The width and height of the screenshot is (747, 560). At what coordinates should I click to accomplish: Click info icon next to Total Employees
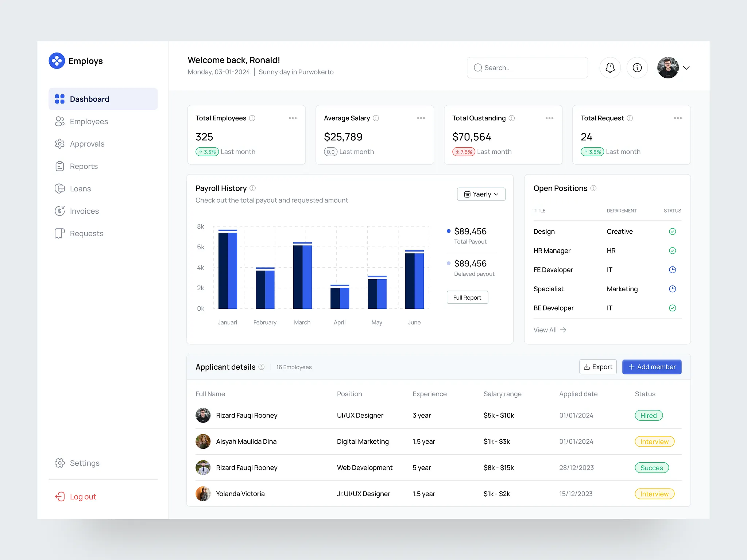click(252, 118)
